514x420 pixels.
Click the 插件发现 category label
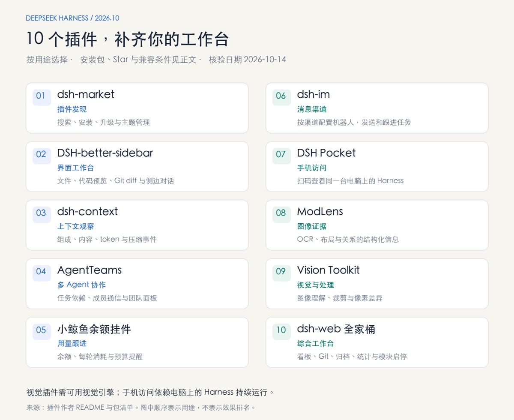(x=72, y=109)
